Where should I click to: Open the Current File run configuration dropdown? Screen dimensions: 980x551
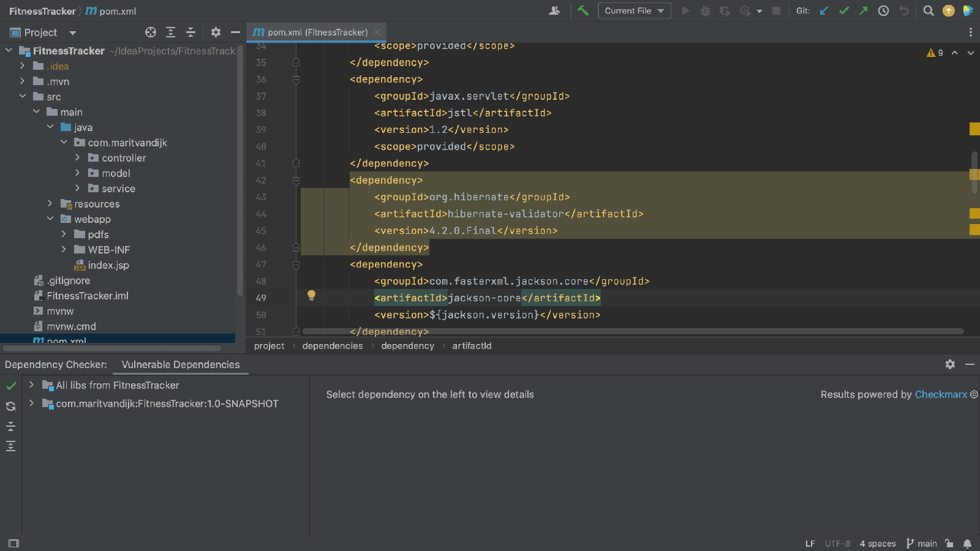pyautogui.click(x=634, y=11)
